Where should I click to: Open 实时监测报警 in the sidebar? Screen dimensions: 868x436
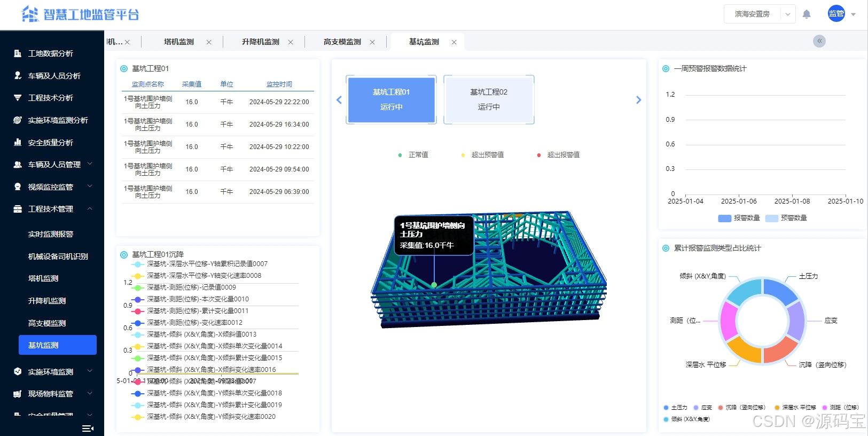coord(51,234)
